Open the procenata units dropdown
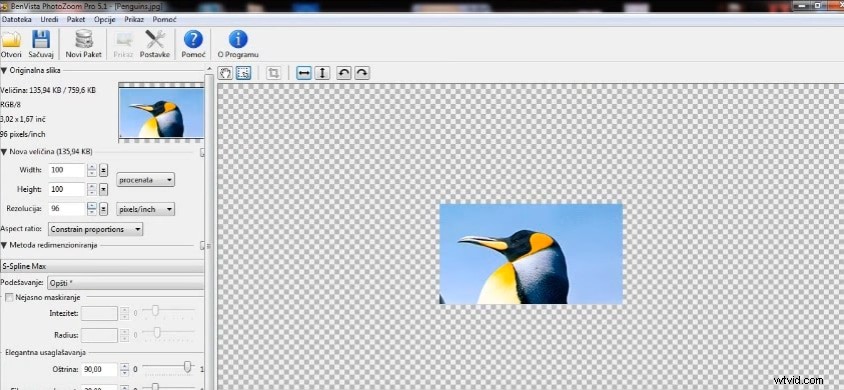The image size is (844, 390). click(x=146, y=180)
